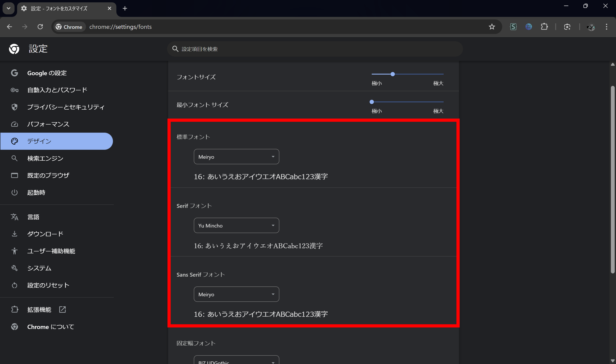The width and height of the screenshot is (616, 364).
Task: Click the Chrome logo beside 設定 heading
Action: click(14, 49)
